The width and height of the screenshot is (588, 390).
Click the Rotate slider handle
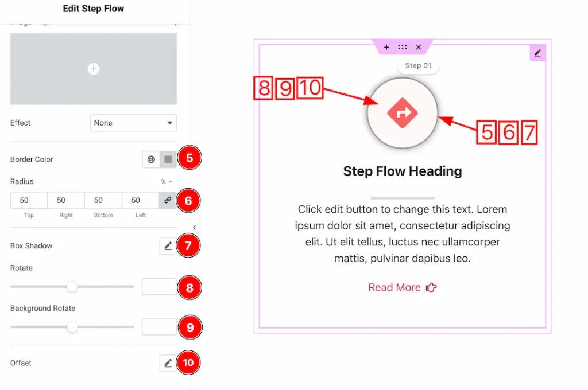click(x=72, y=286)
